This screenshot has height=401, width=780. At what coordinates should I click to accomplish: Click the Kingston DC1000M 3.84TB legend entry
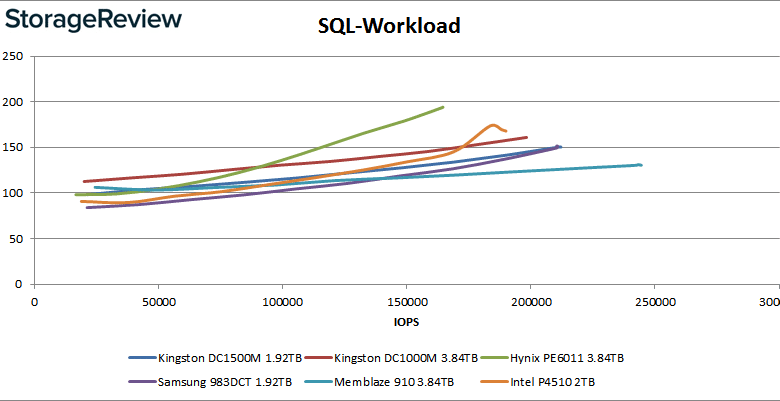(391, 358)
